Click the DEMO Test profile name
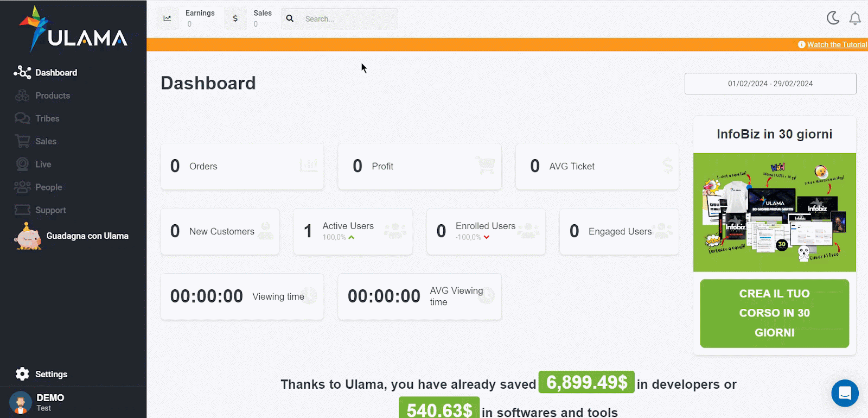 coord(50,403)
